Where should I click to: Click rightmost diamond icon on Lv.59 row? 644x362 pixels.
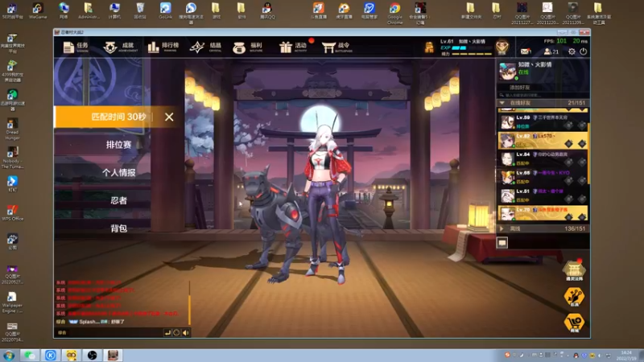pos(581,125)
